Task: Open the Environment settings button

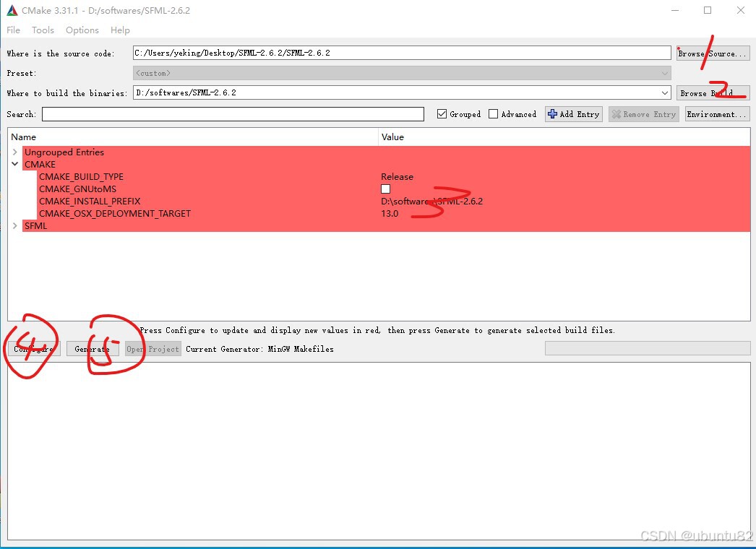Action: (x=718, y=114)
